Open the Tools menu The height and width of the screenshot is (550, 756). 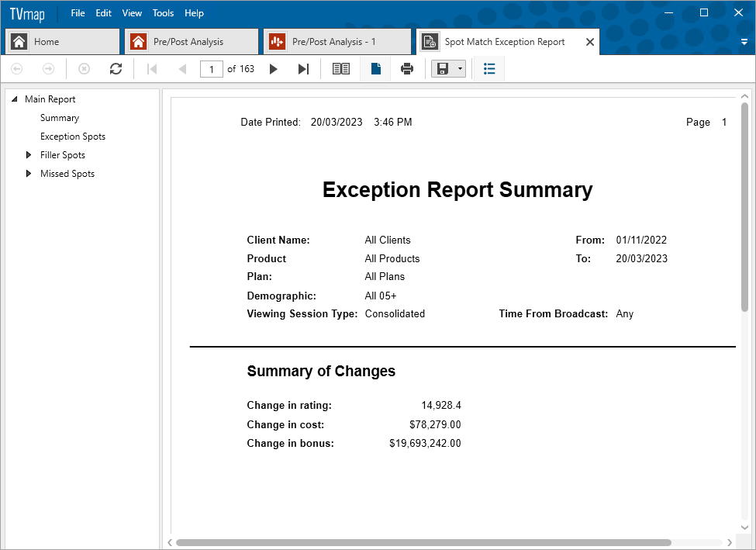tap(163, 13)
